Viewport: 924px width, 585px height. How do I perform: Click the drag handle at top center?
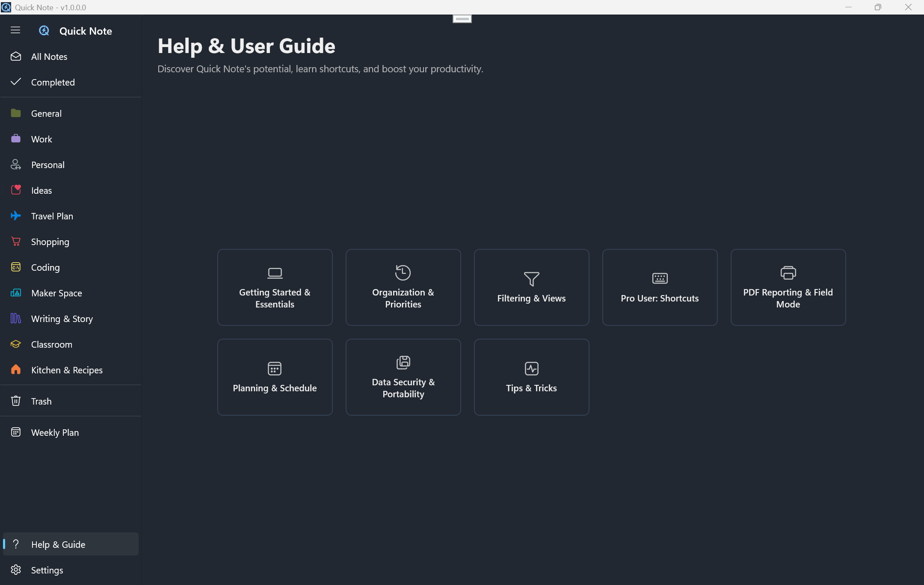coord(462,19)
